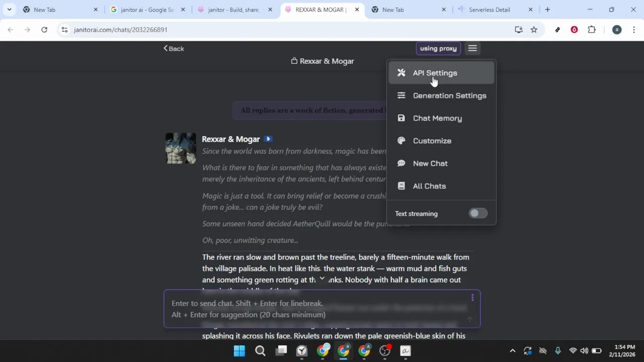Click the lock icon beside chat title
Screen dimensions: 644x362
(294, 61)
